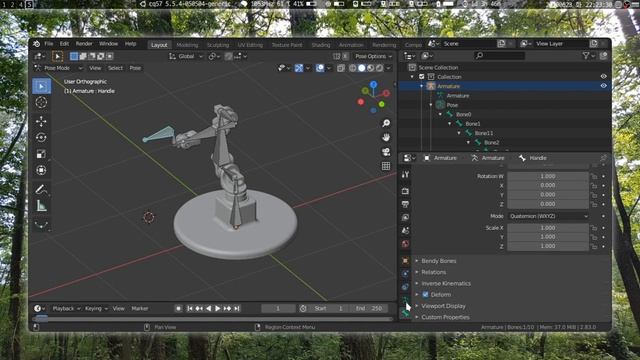Select solid viewport shading mode

point(362,68)
